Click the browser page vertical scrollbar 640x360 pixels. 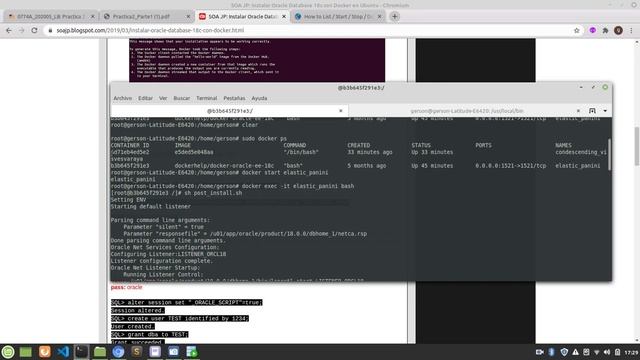pyautogui.click(x=637, y=146)
